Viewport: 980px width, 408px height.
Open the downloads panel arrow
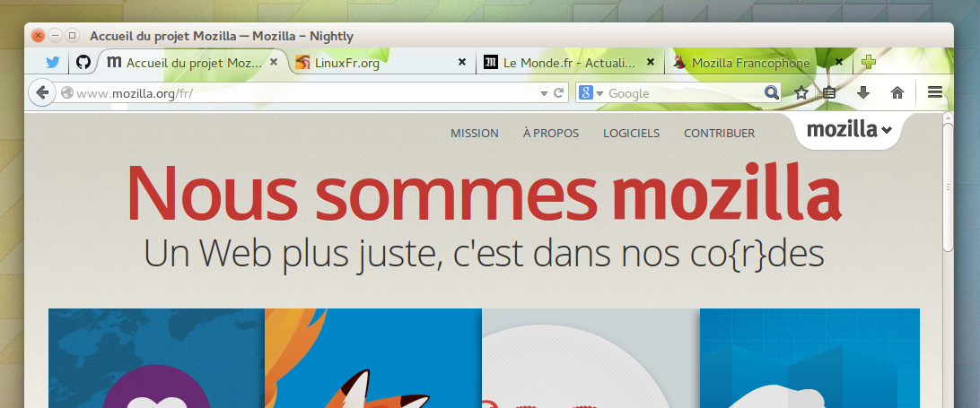863,93
